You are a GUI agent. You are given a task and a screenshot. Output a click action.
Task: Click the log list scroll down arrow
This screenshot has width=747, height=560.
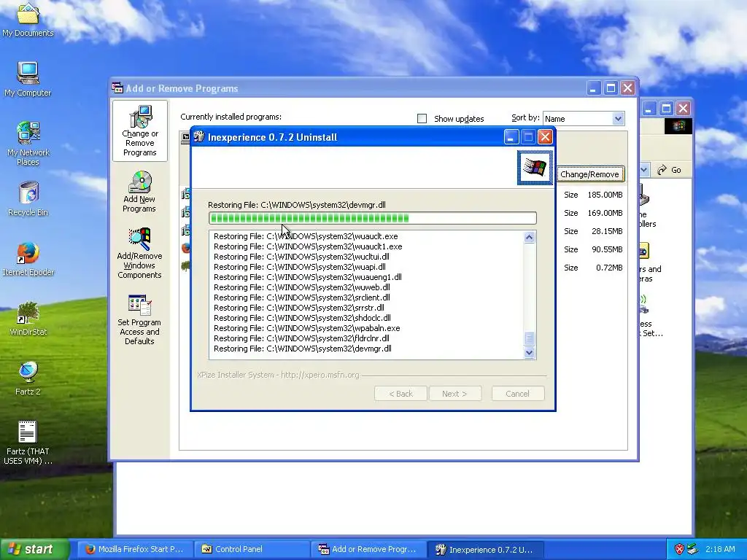click(x=529, y=353)
